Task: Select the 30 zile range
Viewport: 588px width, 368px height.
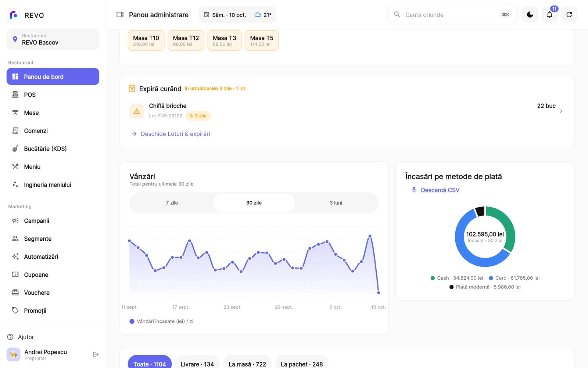Action: tap(254, 203)
